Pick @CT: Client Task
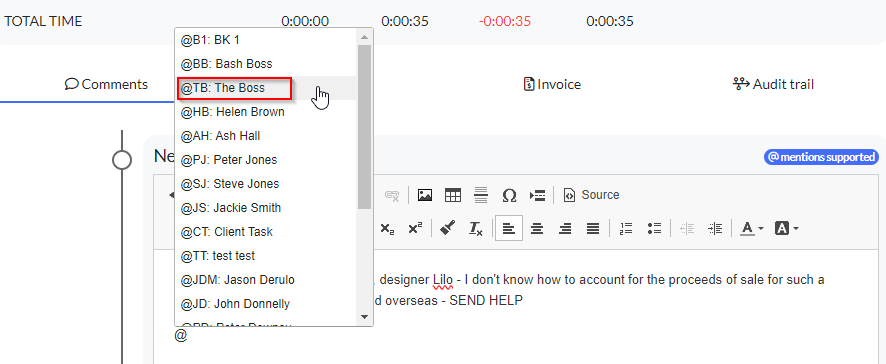 coord(266,232)
